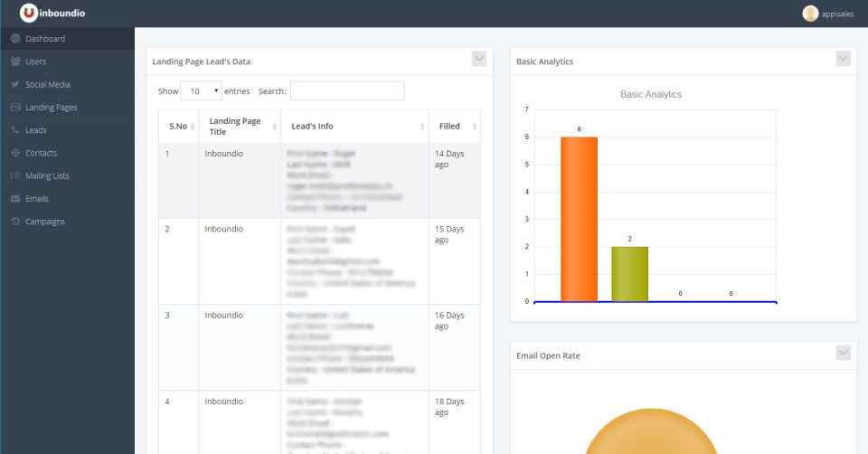Open Landing Pages in the sidebar
The image size is (868, 454).
tap(68, 107)
